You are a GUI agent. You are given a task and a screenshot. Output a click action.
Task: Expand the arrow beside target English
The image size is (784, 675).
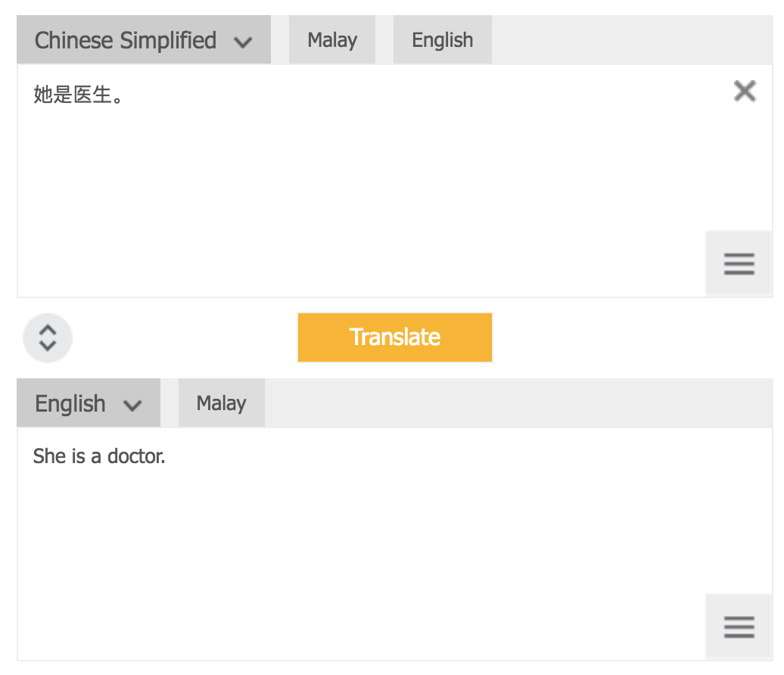click(132, 405)
